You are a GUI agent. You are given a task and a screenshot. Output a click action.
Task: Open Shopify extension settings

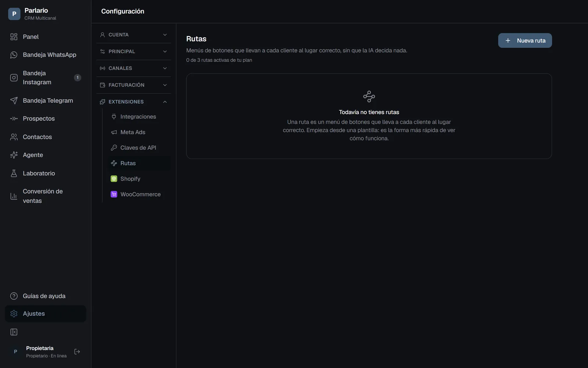coord(139,179)
